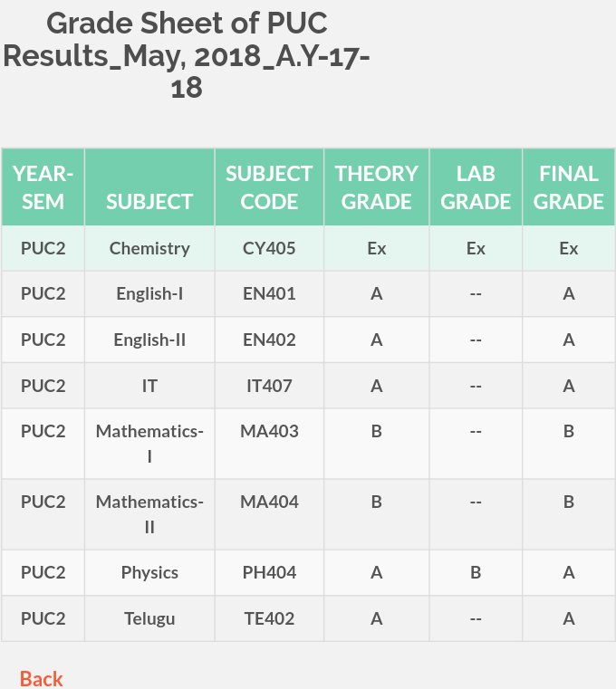
Task: Select the English-II subject cell
Action: (x=149, y=340)
